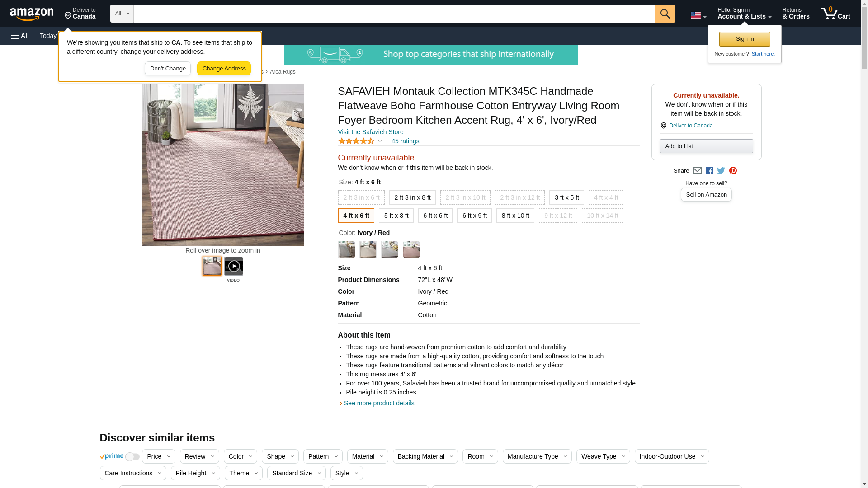
Task: Pick the first gray color swatch
Action: pos(346,249)
